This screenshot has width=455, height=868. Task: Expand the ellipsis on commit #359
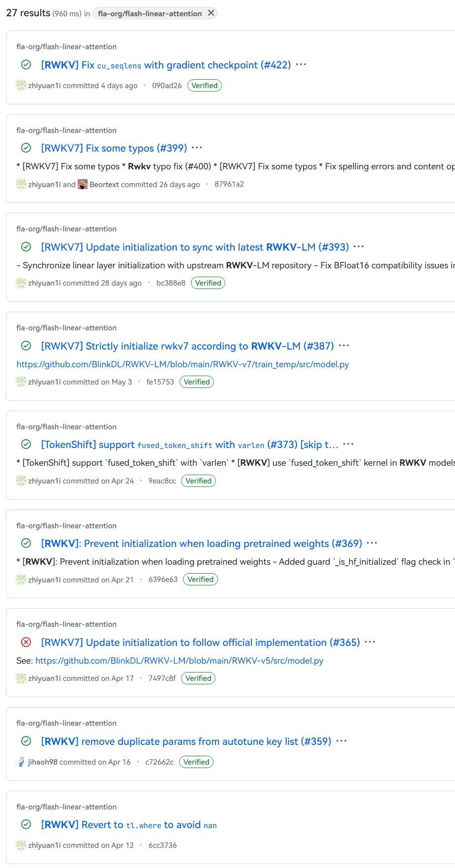pos(341,741)
